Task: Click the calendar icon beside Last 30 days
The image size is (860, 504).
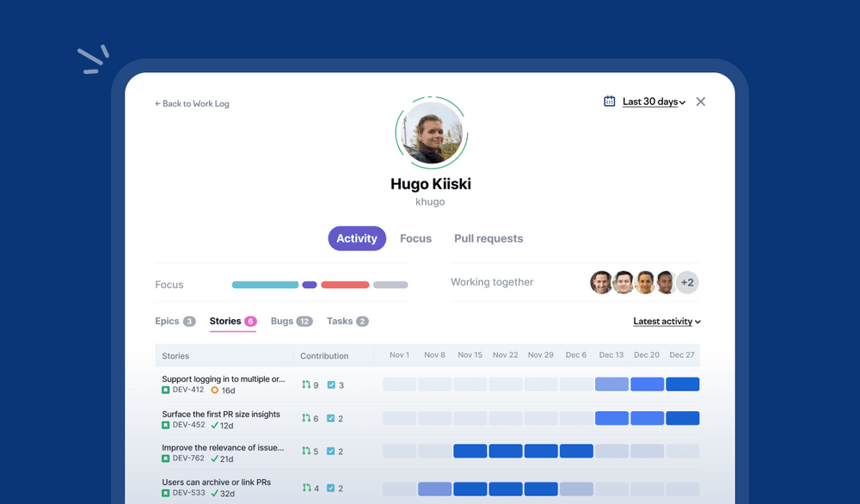Action: tap(609, 101)
